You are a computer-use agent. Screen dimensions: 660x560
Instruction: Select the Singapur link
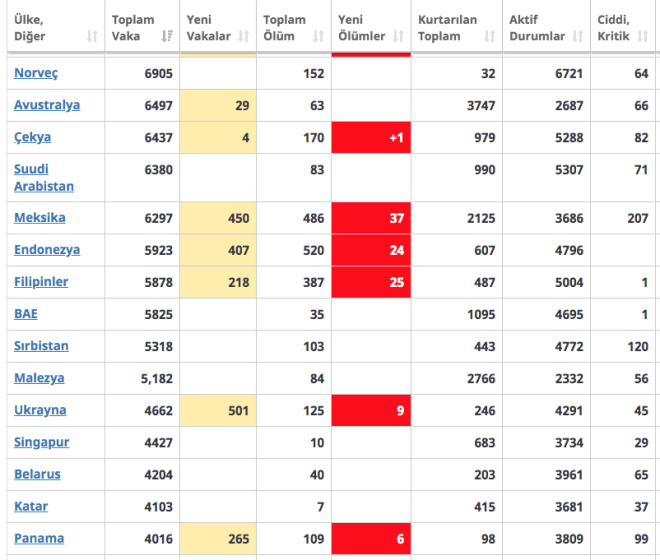tap(41, 442)
